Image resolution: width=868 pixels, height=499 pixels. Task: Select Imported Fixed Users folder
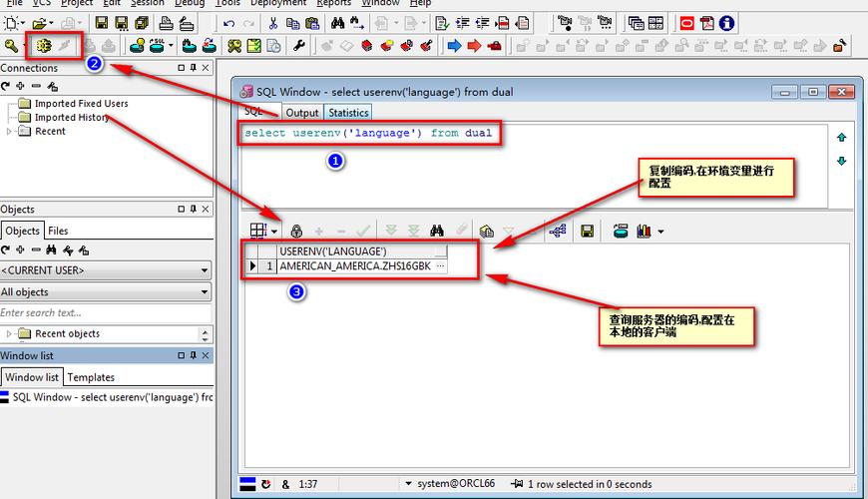coord(81,104)
